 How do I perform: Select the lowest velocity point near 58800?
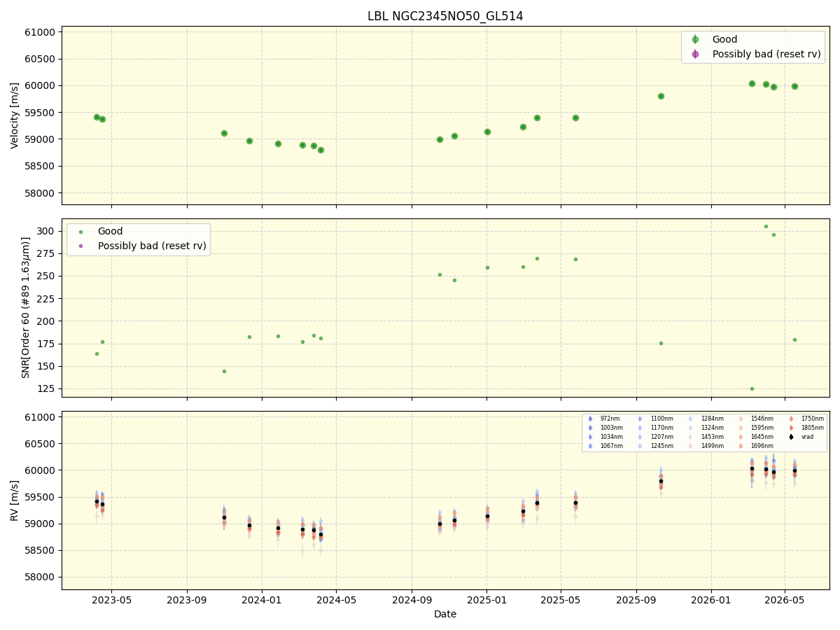[x=321, y=150]
